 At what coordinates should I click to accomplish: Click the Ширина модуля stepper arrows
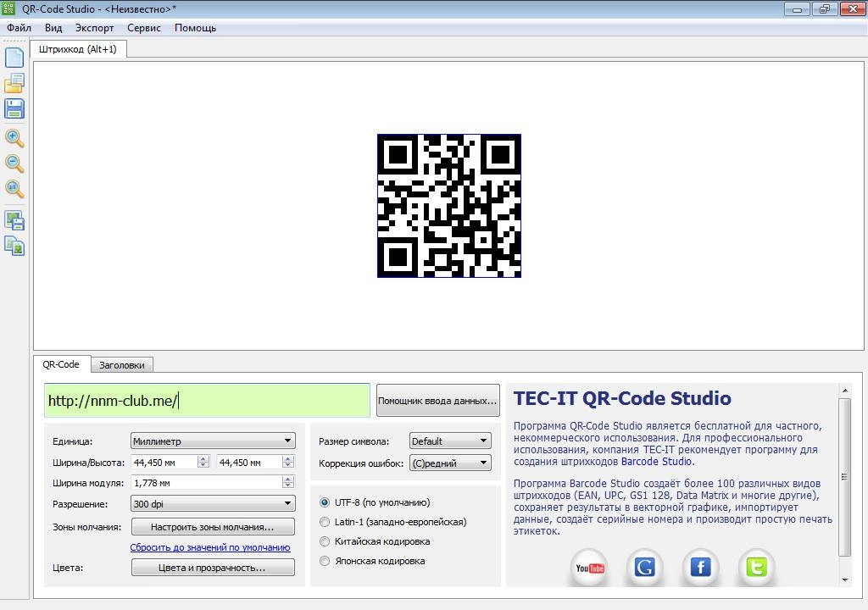(288, 483)
